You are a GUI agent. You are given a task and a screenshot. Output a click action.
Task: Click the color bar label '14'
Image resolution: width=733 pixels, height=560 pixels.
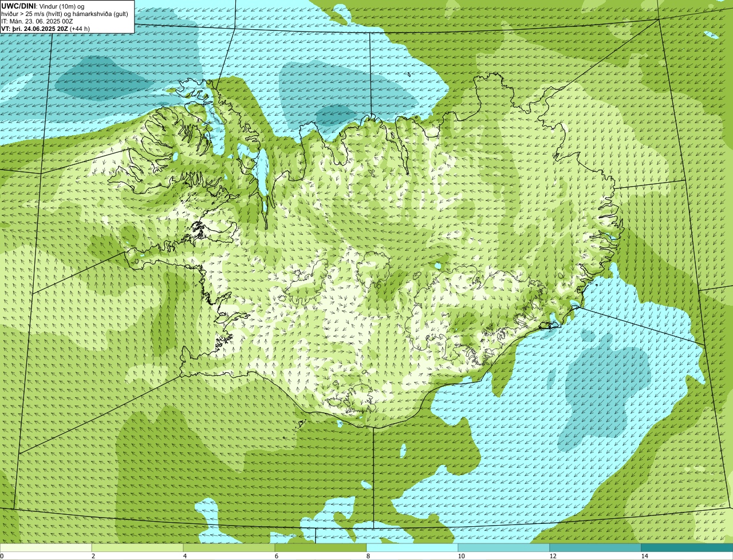[x=644, y=556]
